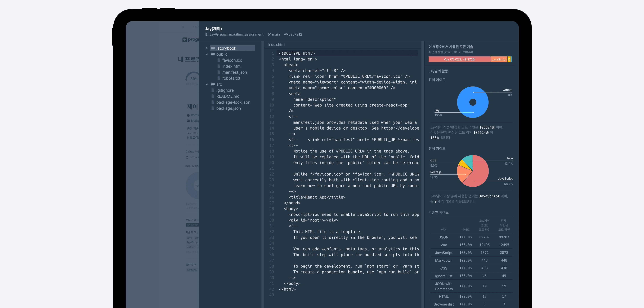
Task: Click the README.md file icon
Action: 213,96
